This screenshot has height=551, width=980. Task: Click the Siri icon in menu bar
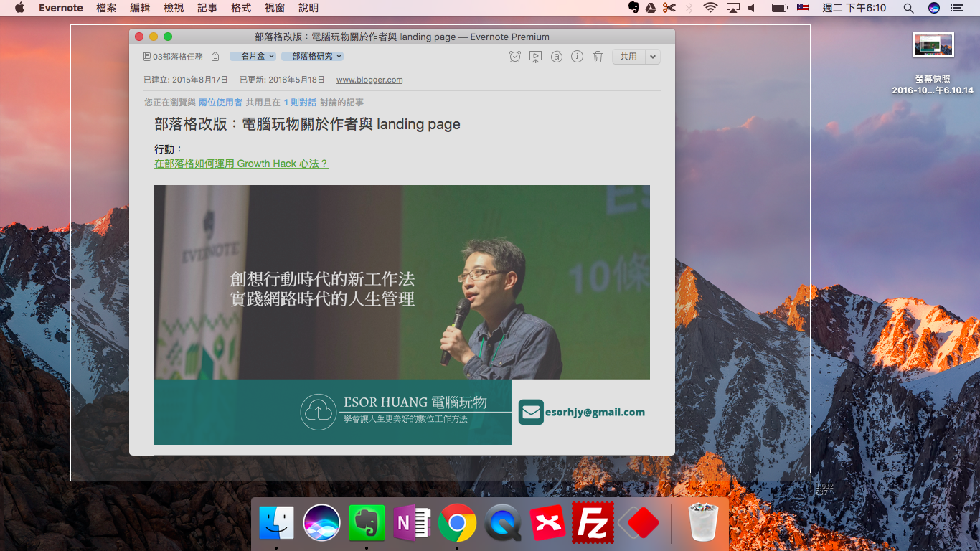(x=933, y=8)
